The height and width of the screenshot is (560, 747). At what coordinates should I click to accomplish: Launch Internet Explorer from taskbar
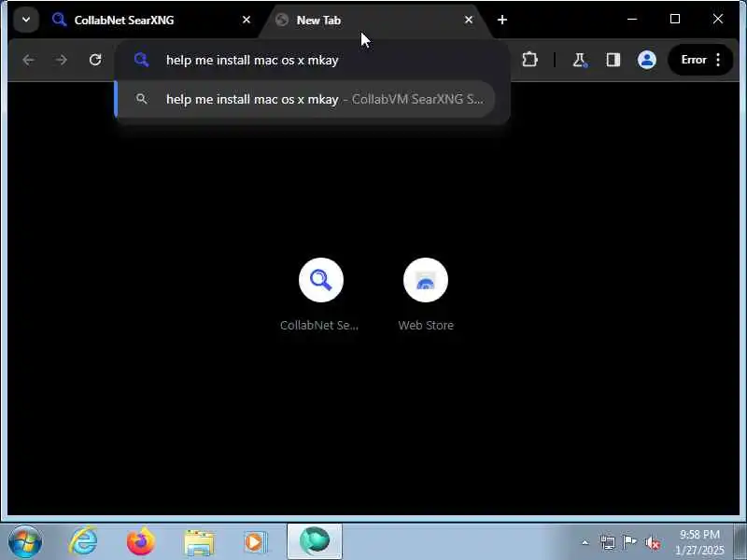[84, 542]
